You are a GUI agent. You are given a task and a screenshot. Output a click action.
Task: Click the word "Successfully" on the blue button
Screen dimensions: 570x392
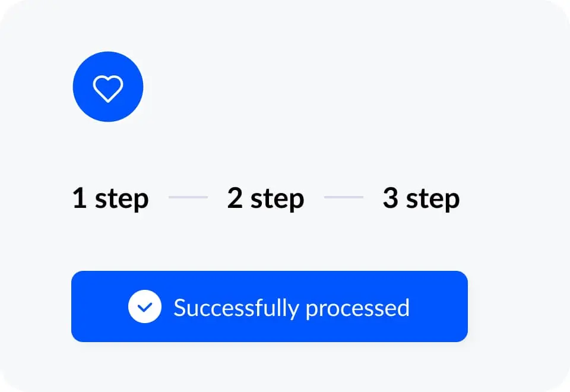click(x=236, y=308)
